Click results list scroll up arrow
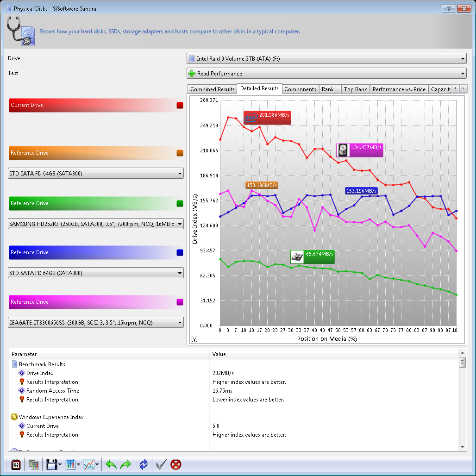Image resolution: width=476 pixels, height=476 pixels. pos(462,352)
